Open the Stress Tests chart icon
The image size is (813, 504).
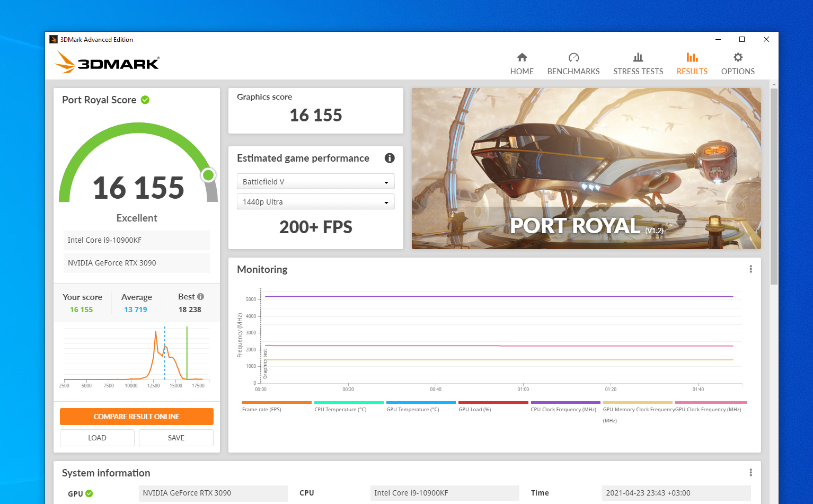[x=638, y=57]
